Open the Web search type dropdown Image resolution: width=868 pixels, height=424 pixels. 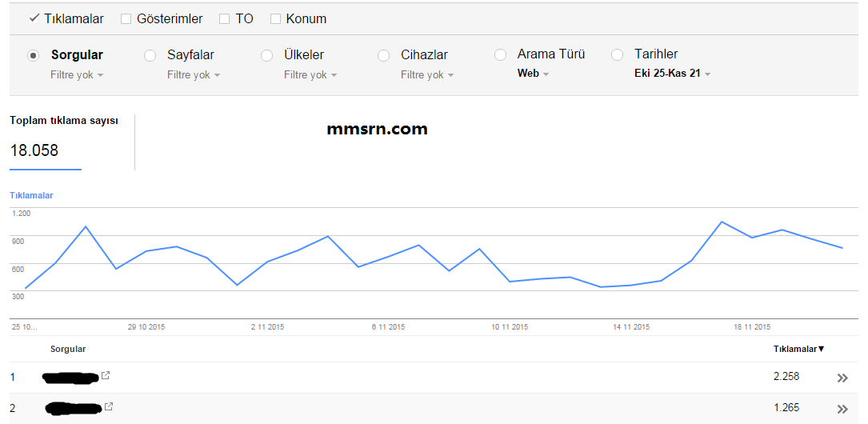(533, 73)
